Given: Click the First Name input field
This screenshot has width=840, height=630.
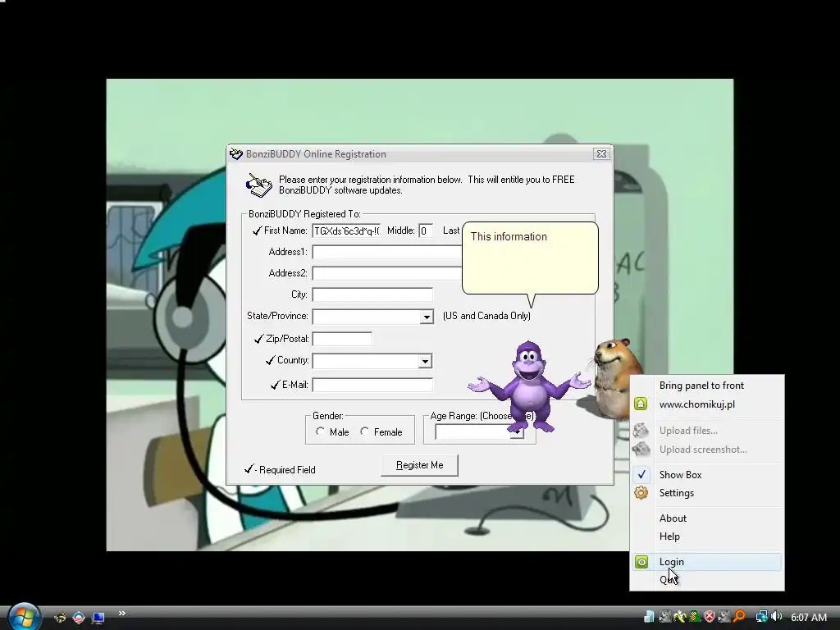Looking at the screenshot, I should [347, 231].
